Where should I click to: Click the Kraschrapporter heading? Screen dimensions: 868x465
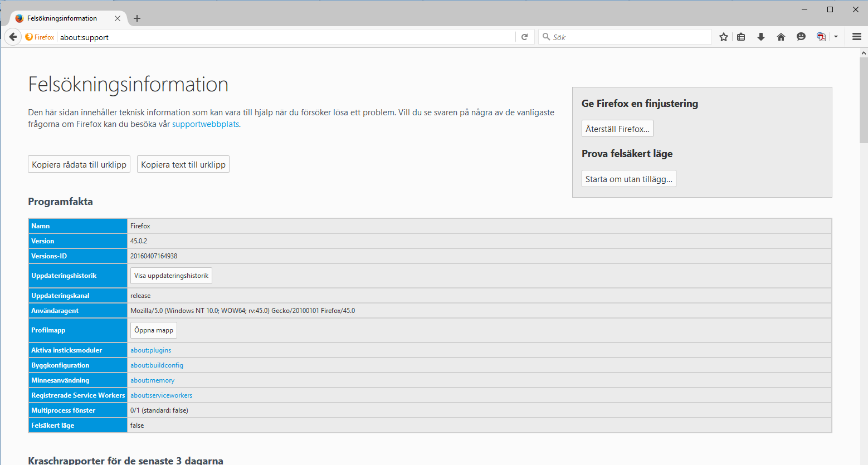click(x=126, y=460)
